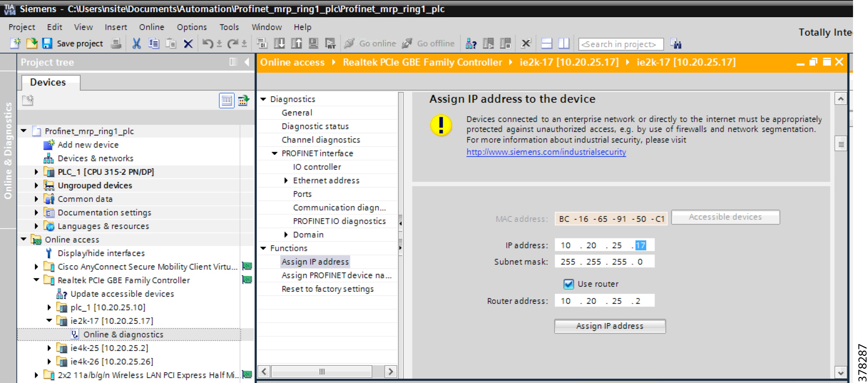Click Add new device item
The image size is (868, 383).
click(x=88, y=145)
